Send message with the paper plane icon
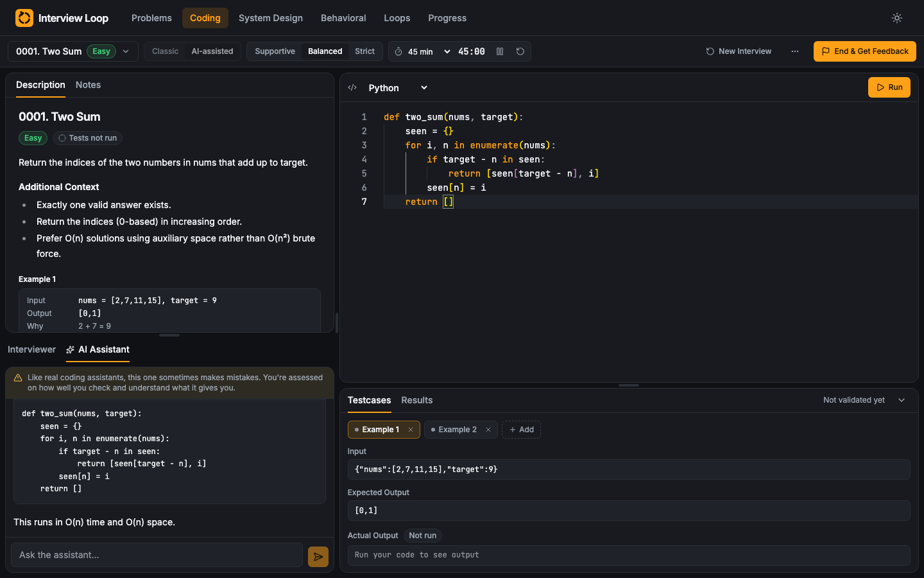The height and width of the screenshot is (578, 924). pos(318,557)
